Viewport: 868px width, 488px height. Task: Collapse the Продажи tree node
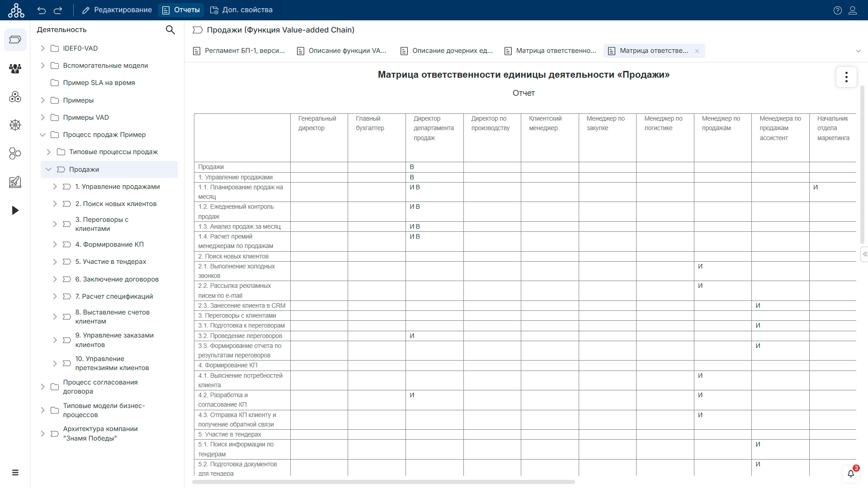click(x=48, y=169)
